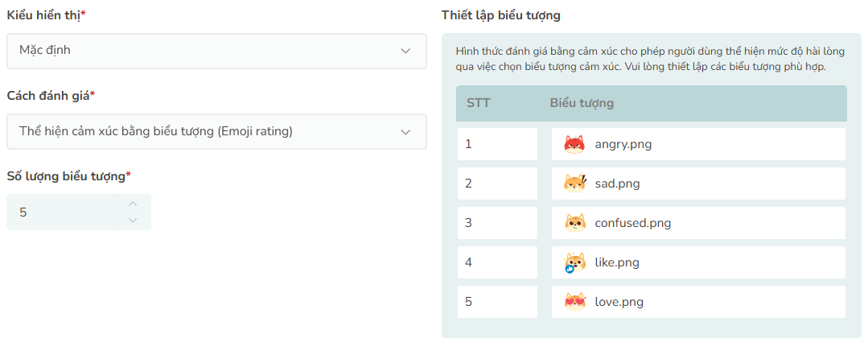Click the sad fox emoji icon

[x=574, y=184]
